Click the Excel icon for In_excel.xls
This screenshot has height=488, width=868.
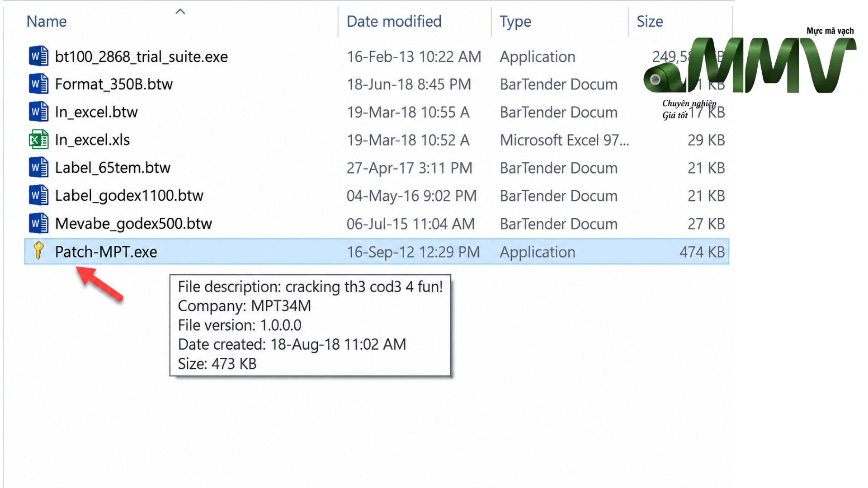click(x=38, y=140)
